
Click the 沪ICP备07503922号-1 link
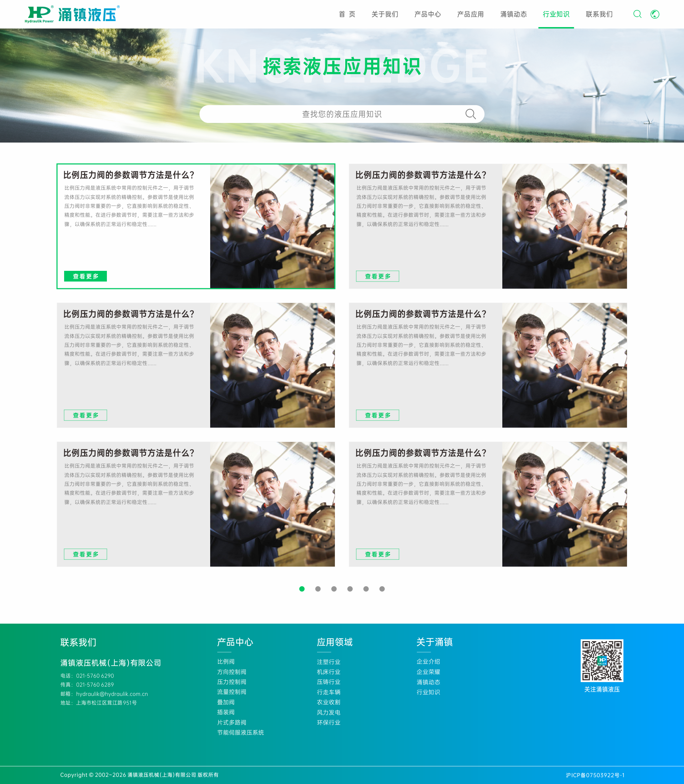(x=595, y=775)
